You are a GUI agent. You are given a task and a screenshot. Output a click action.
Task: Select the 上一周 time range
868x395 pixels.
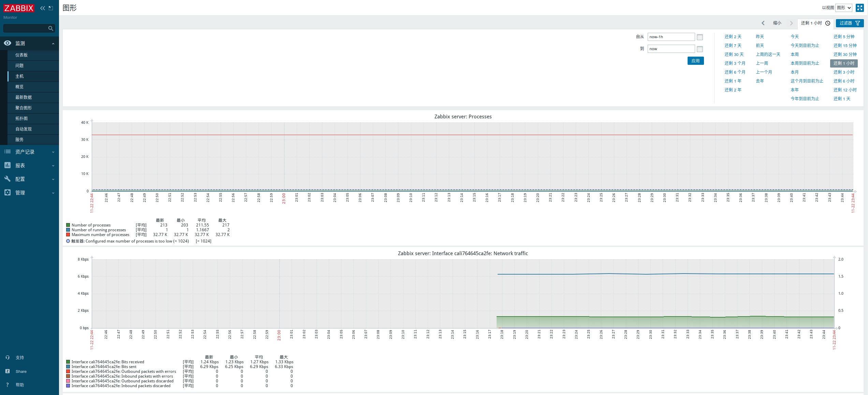pos(762,63)
